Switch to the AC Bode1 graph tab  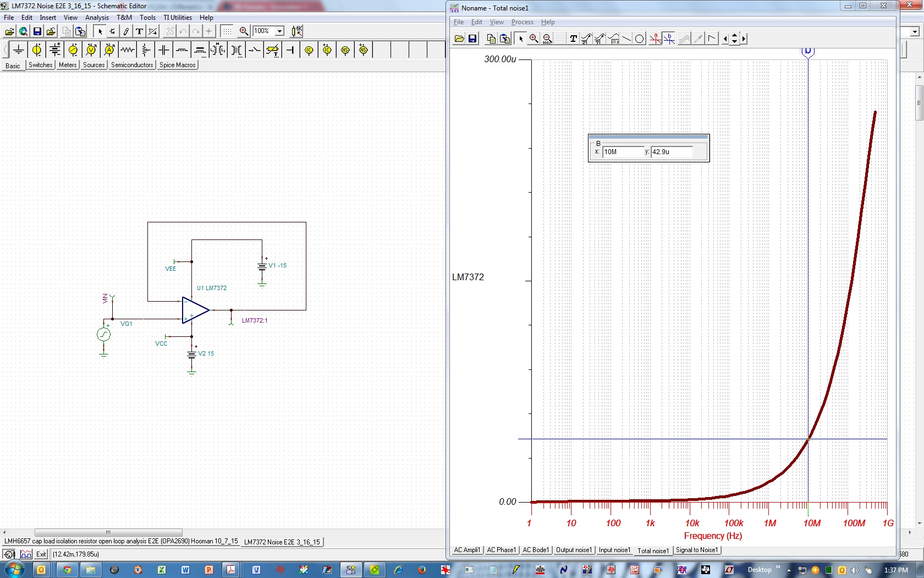536,550
